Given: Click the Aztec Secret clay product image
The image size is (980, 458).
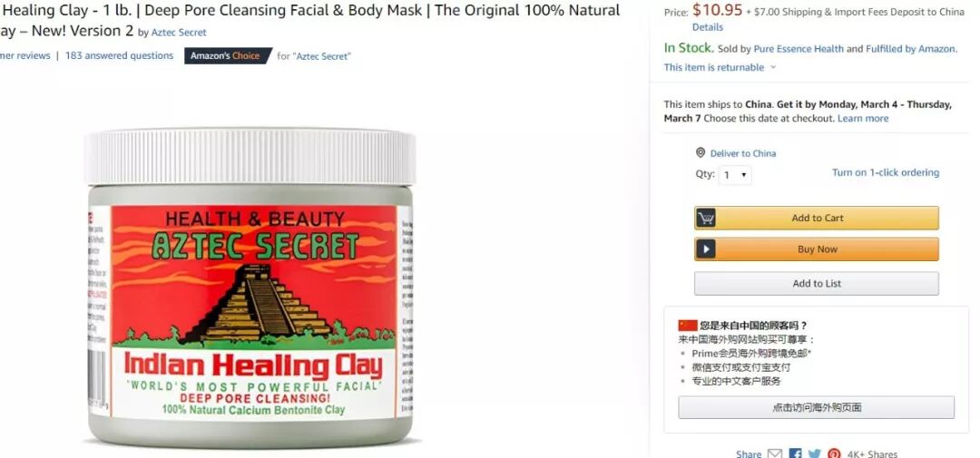Looking at the screenshot, I should (250, 287).
